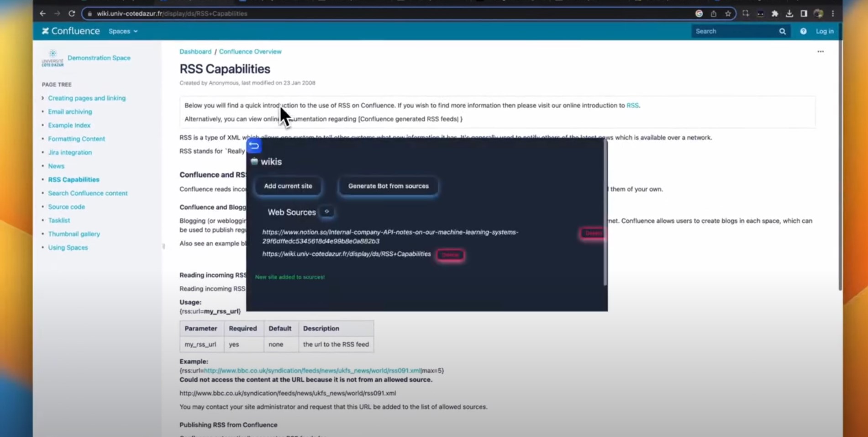Image resolution: width=868 pixels, height=437 pixels.
Task: Open the browser Downloads icon
Action: [x=789, y=14]
